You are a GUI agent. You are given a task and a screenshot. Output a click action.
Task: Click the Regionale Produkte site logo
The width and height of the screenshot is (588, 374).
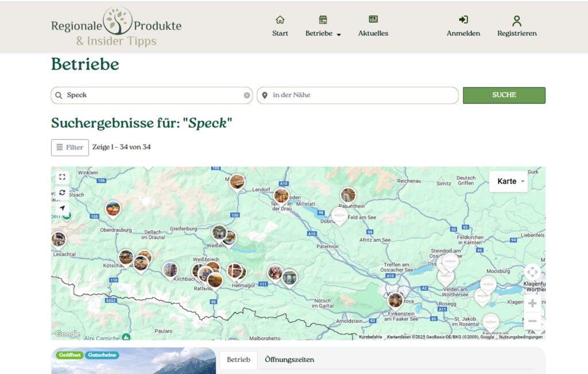pos(117,26)
